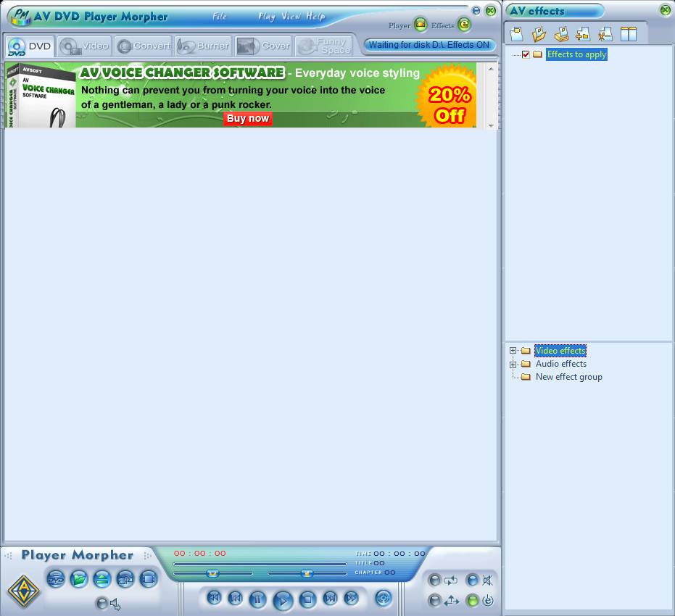
Task: Click the new effects preset icon in AV effects
Action: coord(516,33)
